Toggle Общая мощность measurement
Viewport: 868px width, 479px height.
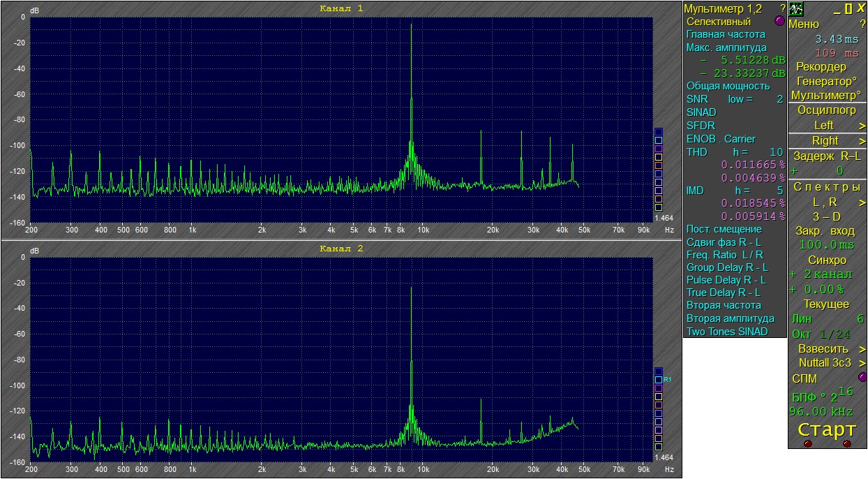coord(728,86)
